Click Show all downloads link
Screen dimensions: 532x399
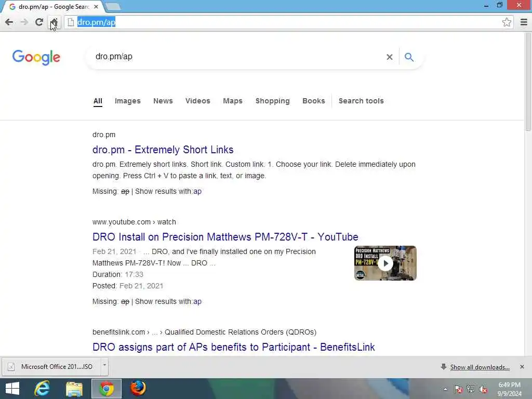coord(480,367)
